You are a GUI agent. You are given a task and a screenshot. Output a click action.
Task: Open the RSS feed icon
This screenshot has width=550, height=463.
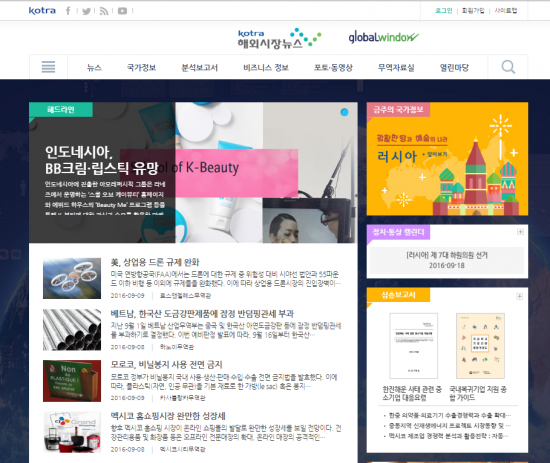coord(104,11)
